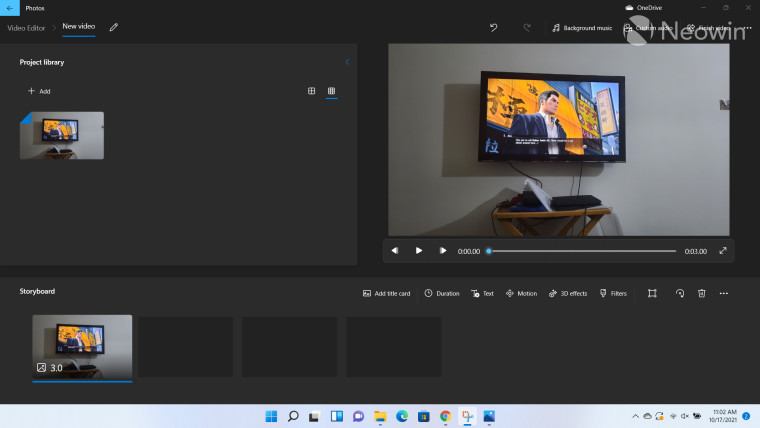Launch Microsoft Edge from taskbar

(x=402, y=416)
